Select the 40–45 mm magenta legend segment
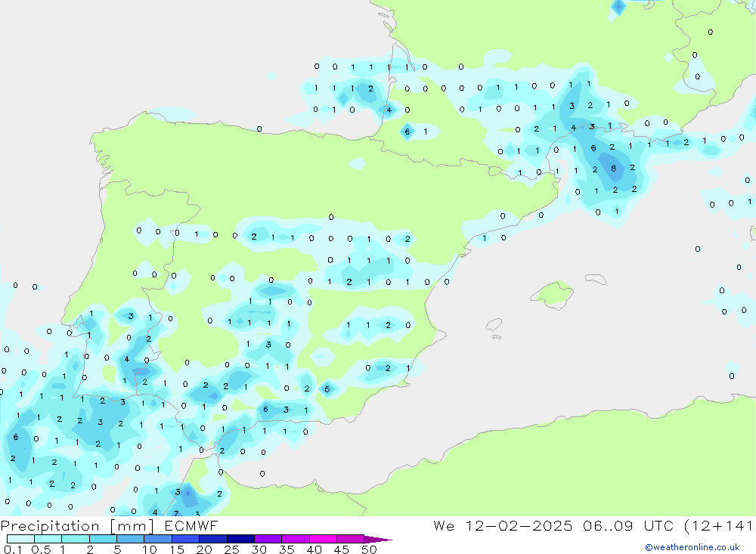Image resolution: width=756 pixels, height=554 pixels. [x=323, y=539]
